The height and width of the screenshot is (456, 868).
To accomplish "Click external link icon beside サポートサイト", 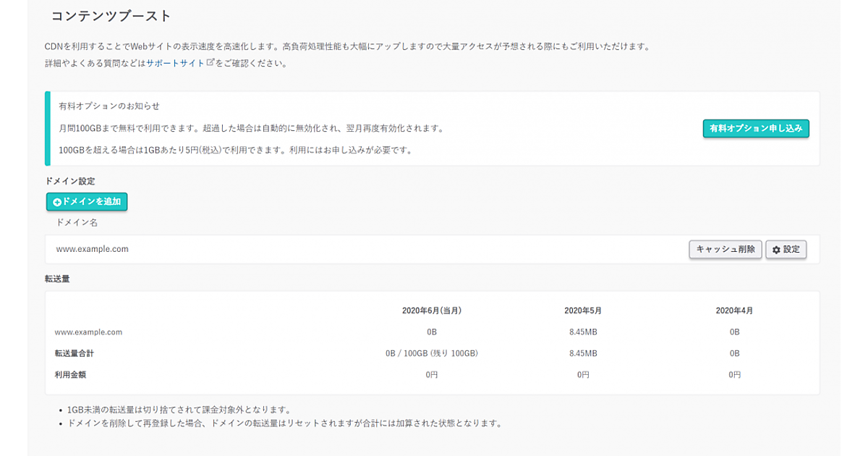I will pyautogui.click(x=210, y=62).
